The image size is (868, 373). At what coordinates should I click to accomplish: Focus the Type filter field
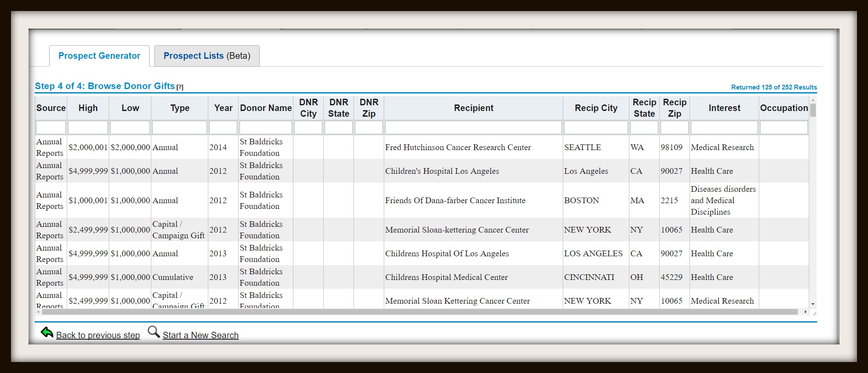(x=179, y=128)
